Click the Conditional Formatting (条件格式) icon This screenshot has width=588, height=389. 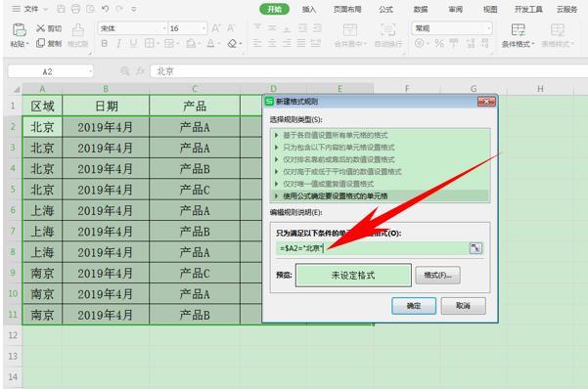[519, 30]
